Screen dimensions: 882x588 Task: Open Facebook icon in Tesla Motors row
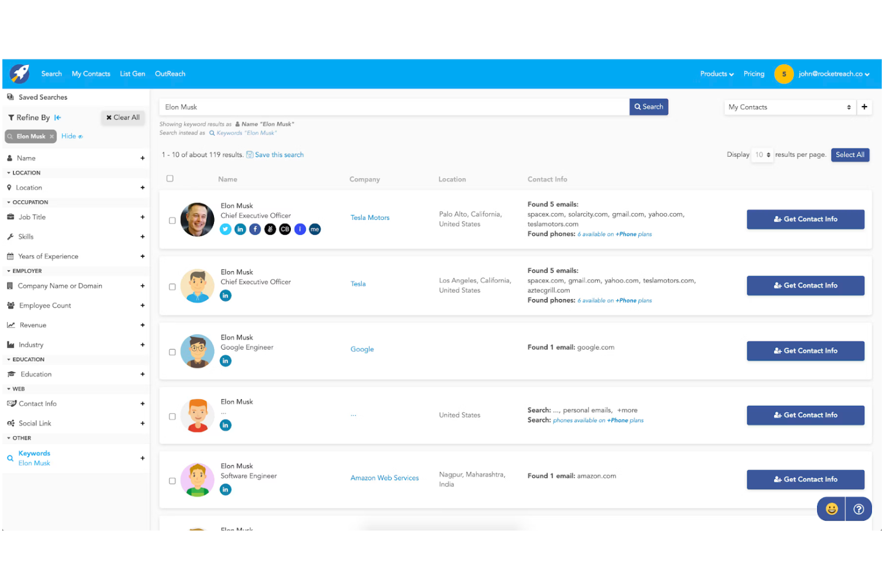255,229
